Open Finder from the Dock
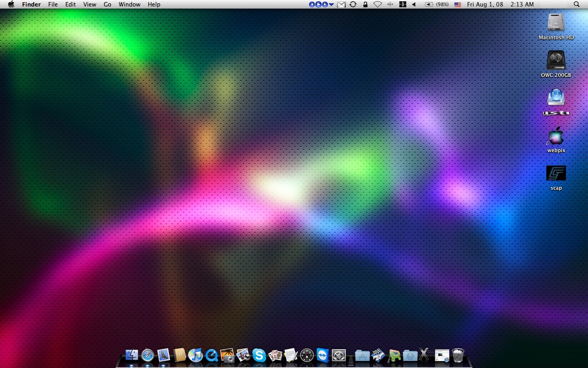The width and height of the screenshot is (588, 368). [x=131, y=355]
